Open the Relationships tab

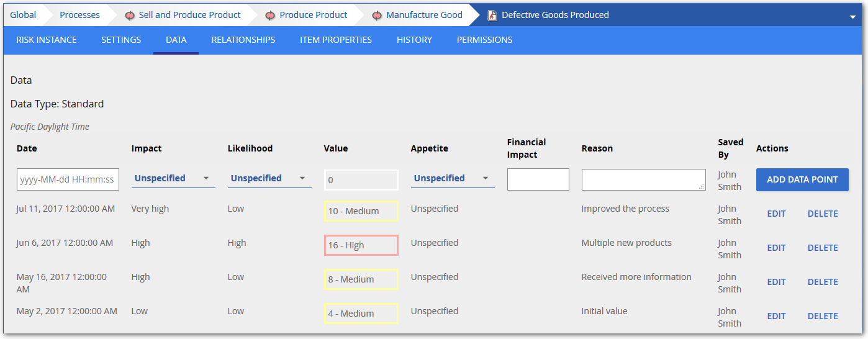point(243,40)
